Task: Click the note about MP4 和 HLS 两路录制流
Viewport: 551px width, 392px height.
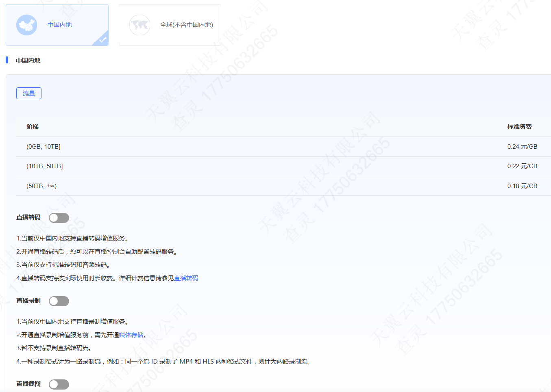Action: [x=165, y=362]
